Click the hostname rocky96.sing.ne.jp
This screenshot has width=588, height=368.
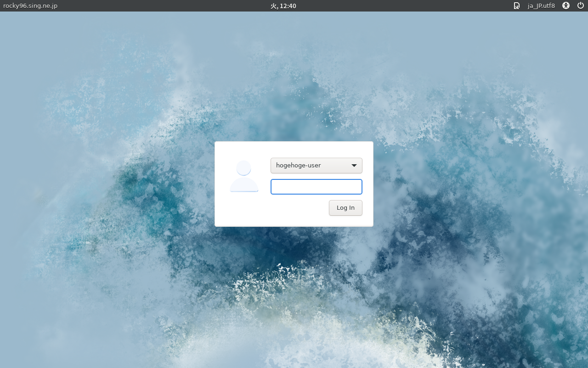(x=30, y=6)
